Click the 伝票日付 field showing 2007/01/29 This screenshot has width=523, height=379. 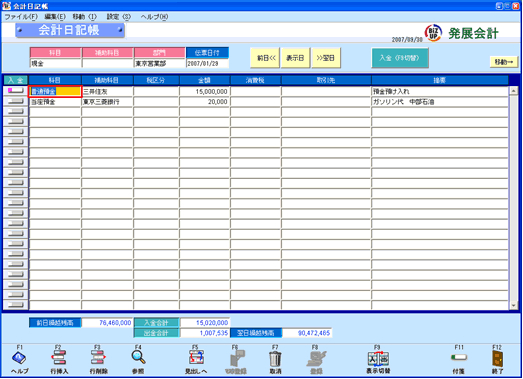pyautogui.click(x=207, y=63)
